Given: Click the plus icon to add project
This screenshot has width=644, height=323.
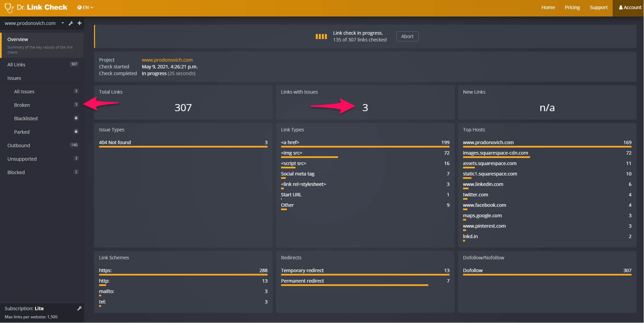Looking at the screenshot, I should pyautogui.click(x=80, y=23).
